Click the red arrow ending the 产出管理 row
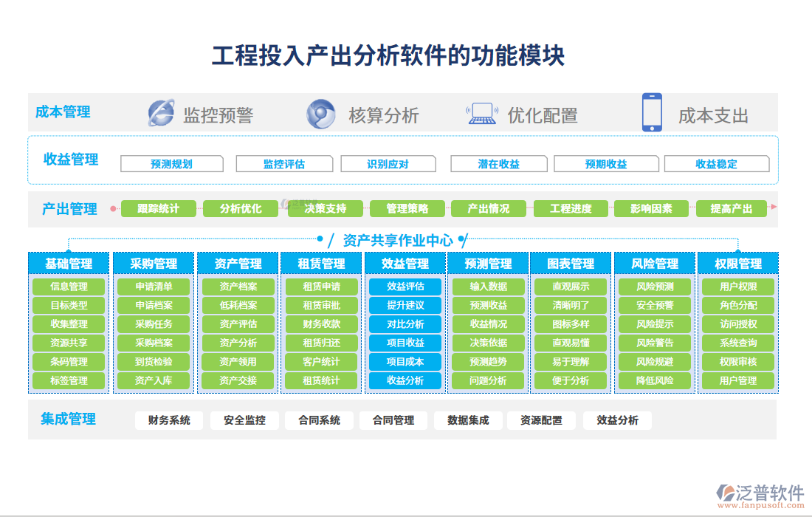This screenshot has width=812, height=517. click(774, 208)
